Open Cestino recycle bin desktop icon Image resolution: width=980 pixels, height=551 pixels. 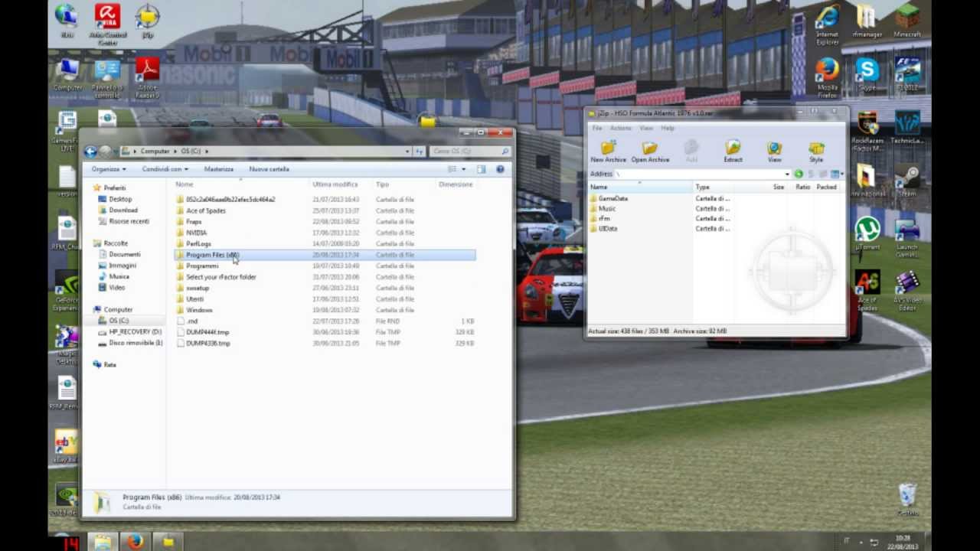pos(907,500)
